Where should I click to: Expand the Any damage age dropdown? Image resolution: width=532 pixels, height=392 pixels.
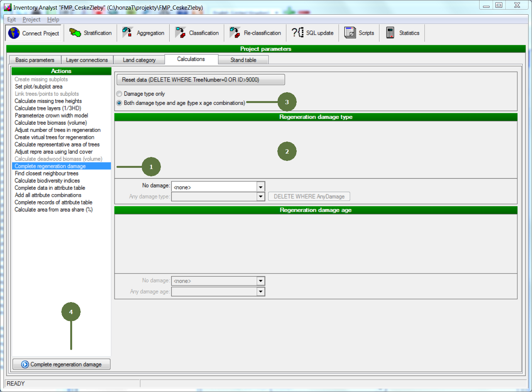click(261, 292)
